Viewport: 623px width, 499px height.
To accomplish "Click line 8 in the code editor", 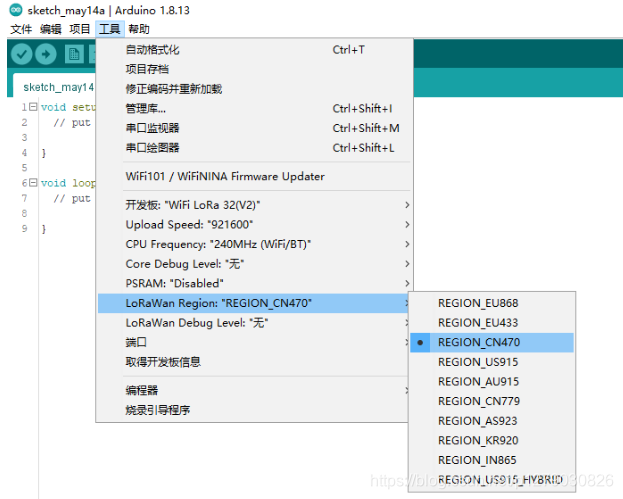I will pyautogui.click(x=68, y=213).
